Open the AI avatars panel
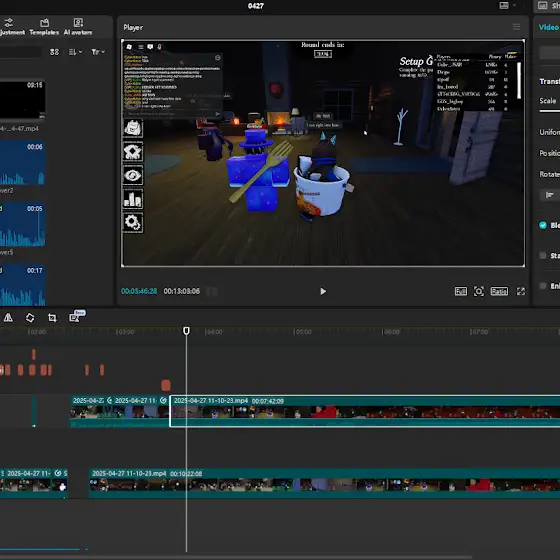 click(x=78, y=27)
